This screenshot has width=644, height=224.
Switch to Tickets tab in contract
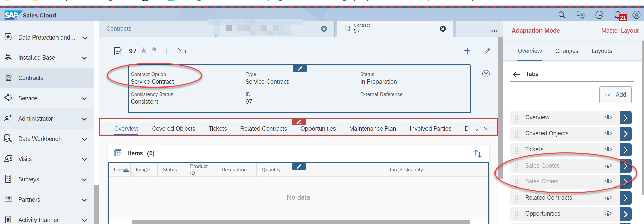(x=217, y=129)
